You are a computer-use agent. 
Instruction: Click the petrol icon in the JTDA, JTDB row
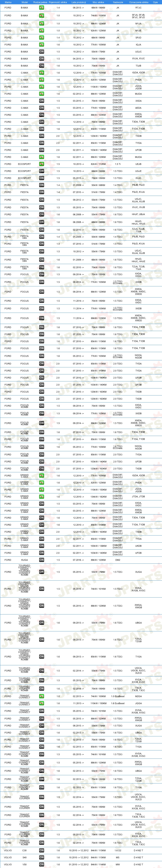41,497
